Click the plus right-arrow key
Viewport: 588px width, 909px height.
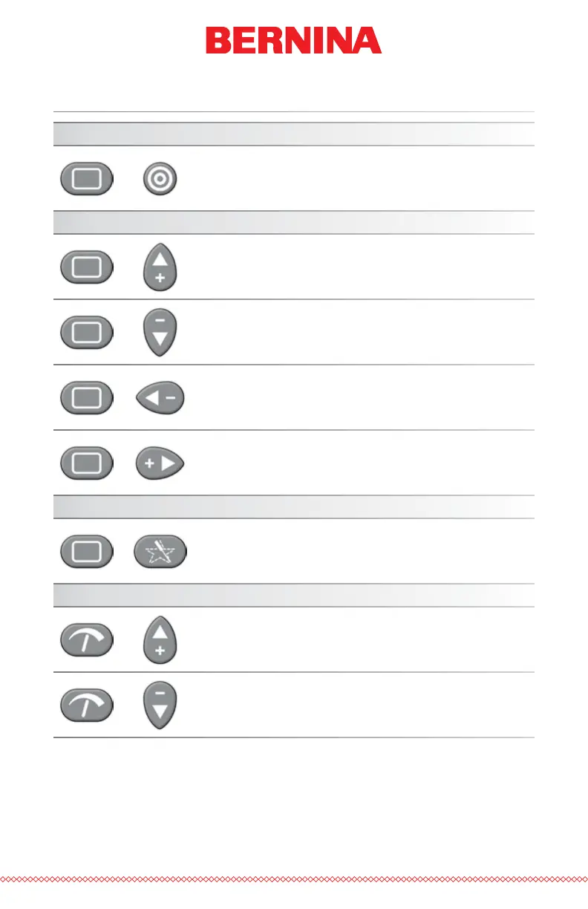(160, 463)
